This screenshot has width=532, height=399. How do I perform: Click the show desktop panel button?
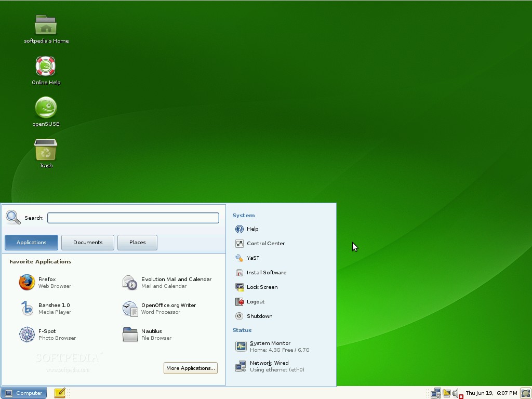526,393
